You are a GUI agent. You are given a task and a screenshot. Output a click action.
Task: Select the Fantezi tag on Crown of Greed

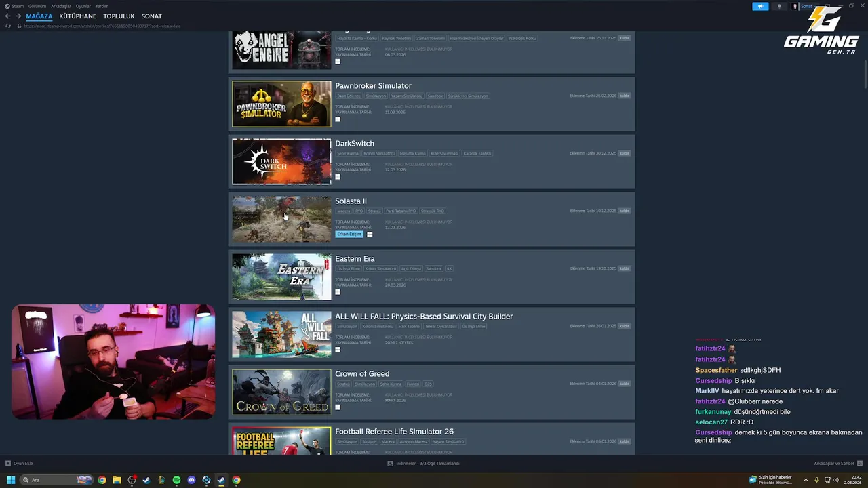pos(413,384)
